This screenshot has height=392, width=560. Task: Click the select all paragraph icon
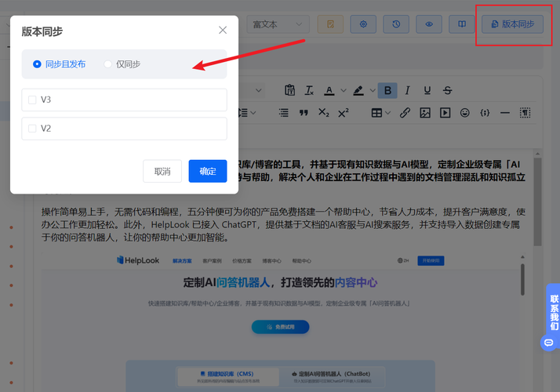coord(525,113)
